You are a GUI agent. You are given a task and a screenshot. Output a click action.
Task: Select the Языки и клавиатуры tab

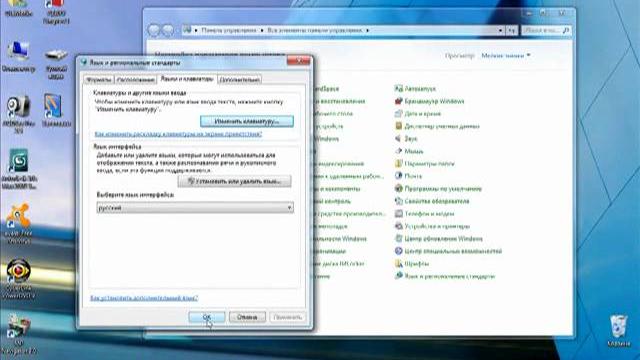(187, 79)
